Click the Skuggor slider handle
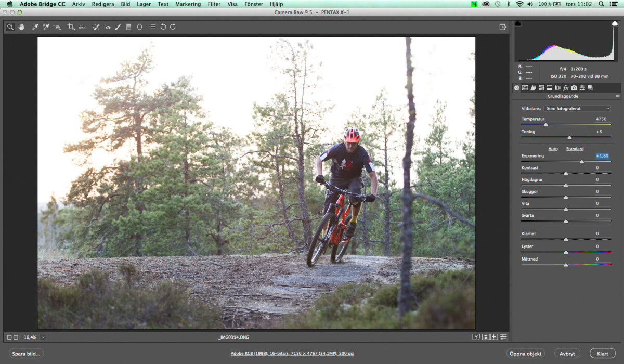The width and height of the screenshot is (624, 364). [566, 197]
